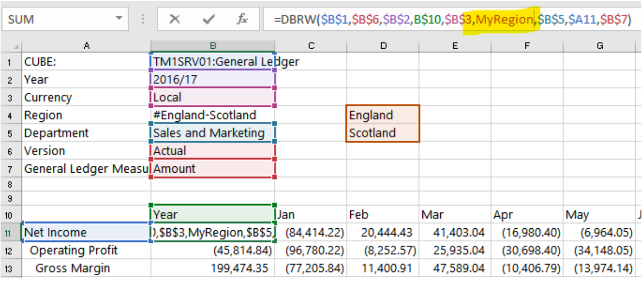Click the General Ledger Measure label cell
Image resolution: width=644 pixels, height=281 pixels.
[86, 168]
